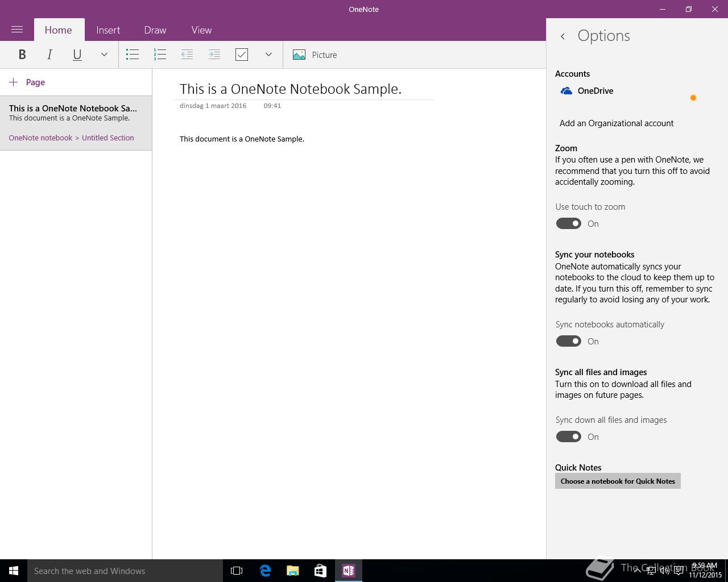This screenshot has width=728, height=582.
Task: Go back from the Options pane
Action: [562, 36]
